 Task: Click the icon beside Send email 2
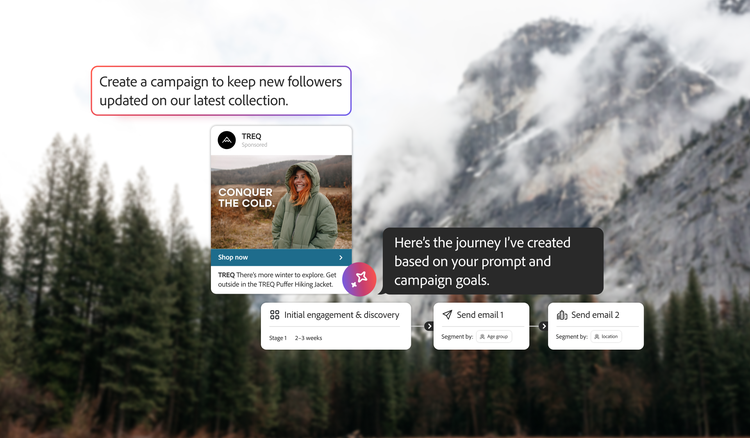pyautogui.click(x=562, y=315)
